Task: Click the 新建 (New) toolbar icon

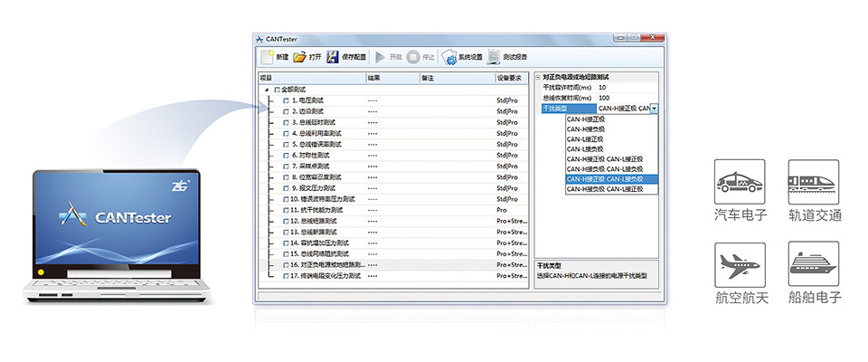Action: tap(268, 57)
